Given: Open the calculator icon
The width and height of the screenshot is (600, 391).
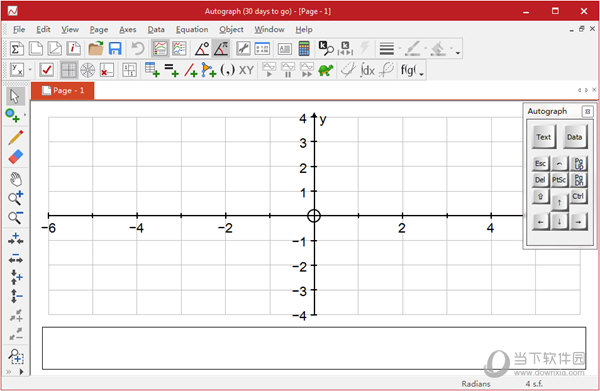Looking at the screenshot, I should tap(304, 49).
